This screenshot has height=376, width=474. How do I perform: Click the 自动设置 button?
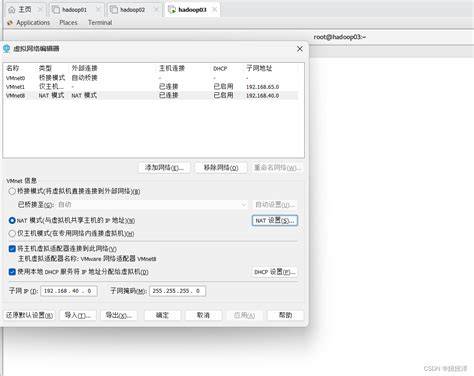(x=275, y=205)
